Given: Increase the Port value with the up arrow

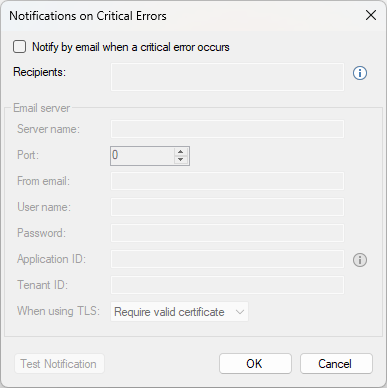Looking at the screenshot, I should point(180,152).
